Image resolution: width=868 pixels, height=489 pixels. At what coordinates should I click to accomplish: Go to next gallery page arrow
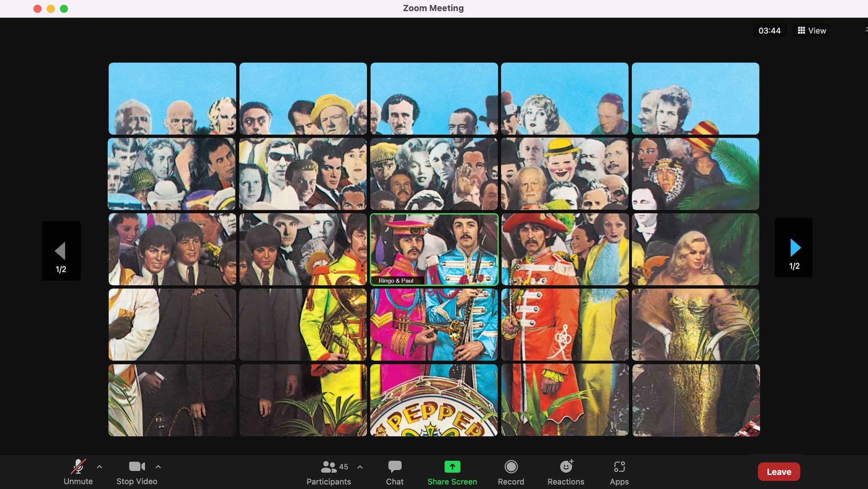(794, 248)
